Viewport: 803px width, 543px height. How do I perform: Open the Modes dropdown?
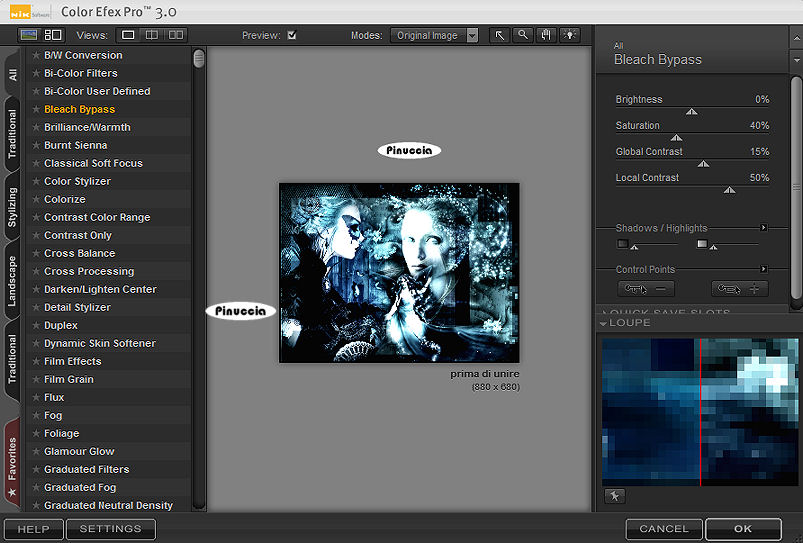point(434,35)
